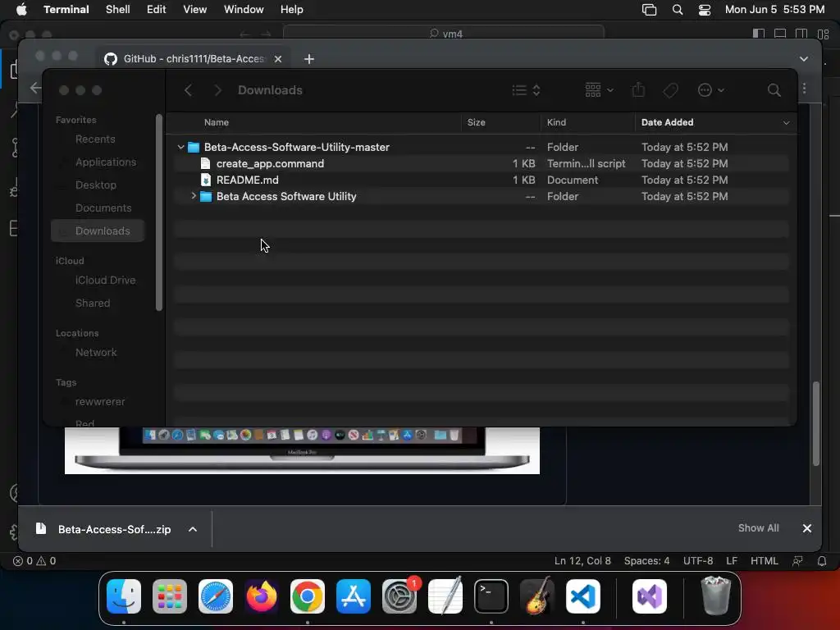Change UTF-8 encoding in status bar
840x630 pixels.
click(x=698, y=561)
